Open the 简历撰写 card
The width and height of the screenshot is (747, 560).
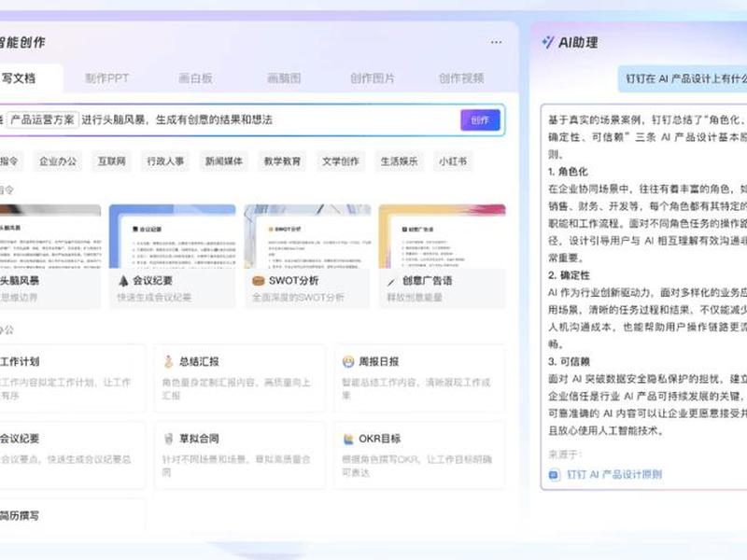[x=73, y=516]
